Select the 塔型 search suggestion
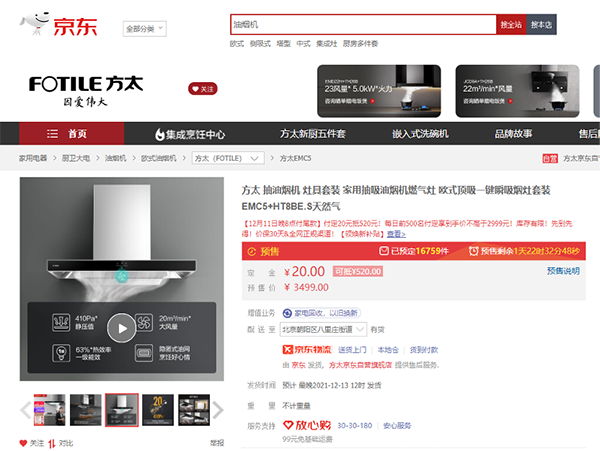This screenshot has height=451, width=600. point(284,44)
